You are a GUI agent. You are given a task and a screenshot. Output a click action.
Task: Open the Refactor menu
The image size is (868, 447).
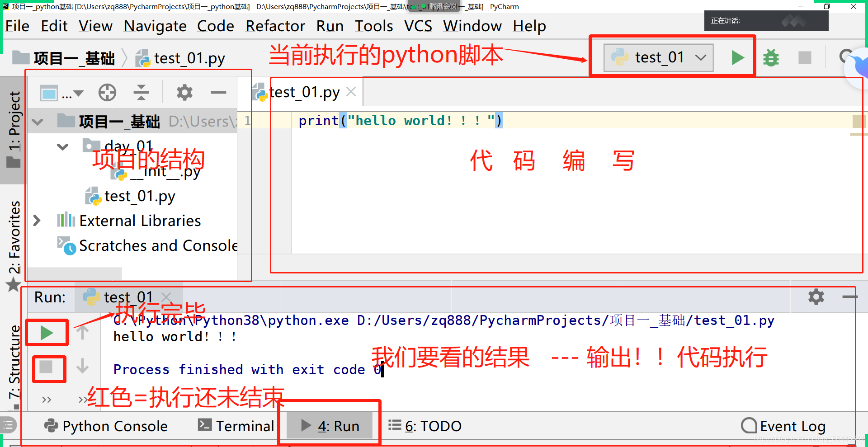[275, 26]
